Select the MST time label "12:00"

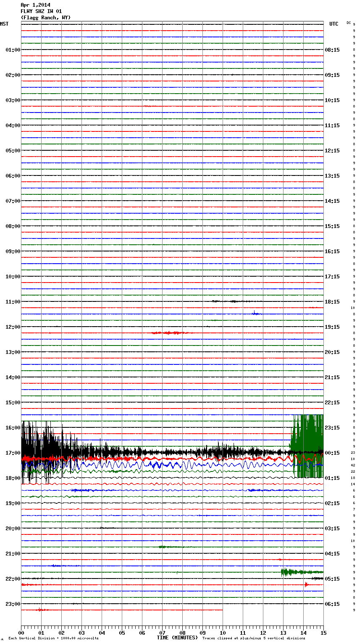(x=13, y=327)
